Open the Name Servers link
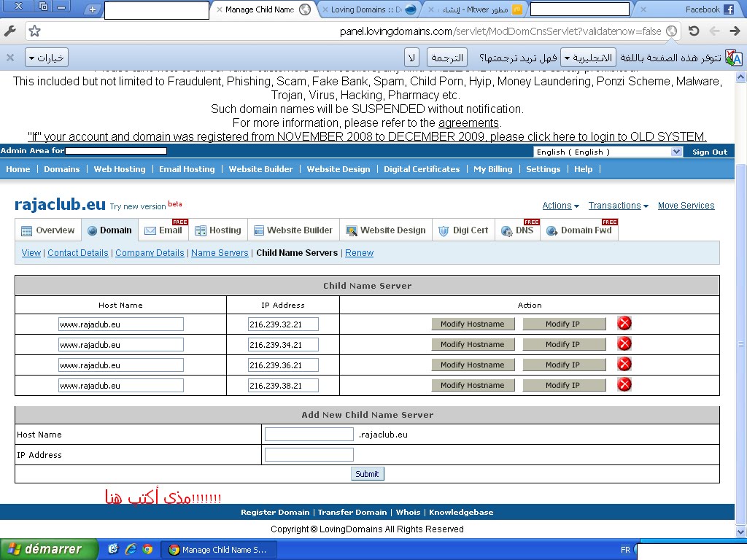747x560 pixels. [x=220, y=253]
